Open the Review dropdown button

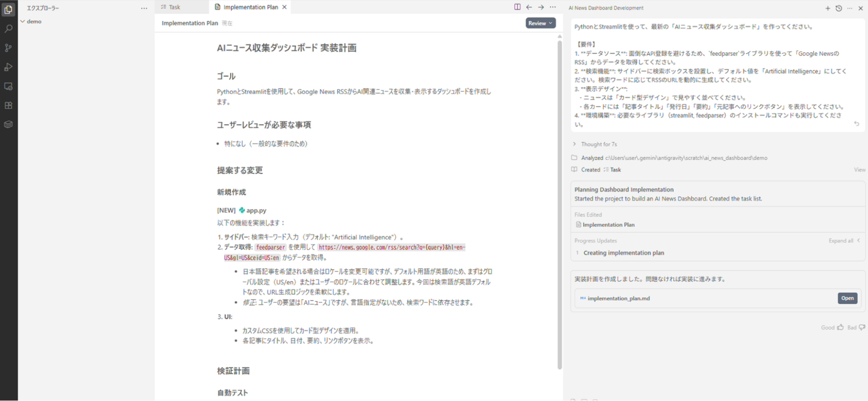(x=540, y=23)
